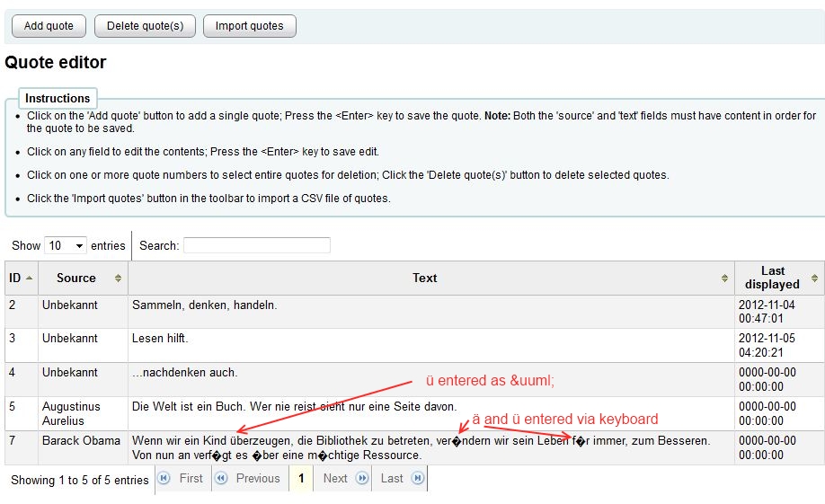Open the Show entries count dropdown
This screenshot has width=825, height=504.
[x=66, y=245]
